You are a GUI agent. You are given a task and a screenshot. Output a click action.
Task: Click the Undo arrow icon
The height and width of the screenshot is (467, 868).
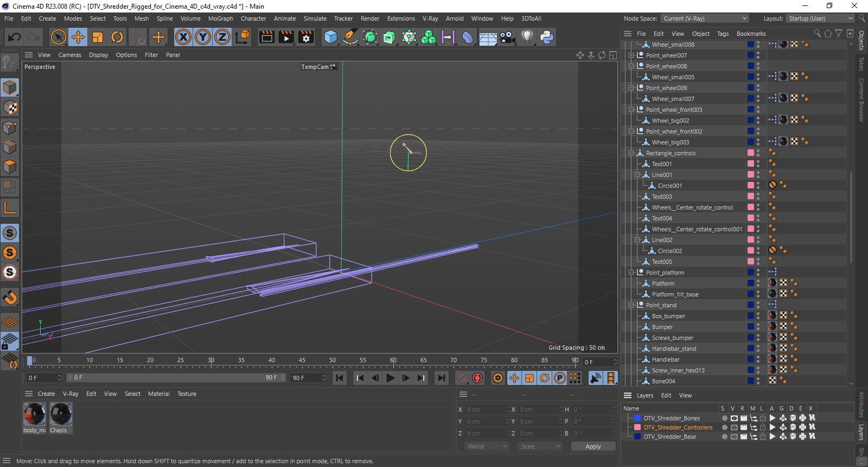click(x=15, y=37)
